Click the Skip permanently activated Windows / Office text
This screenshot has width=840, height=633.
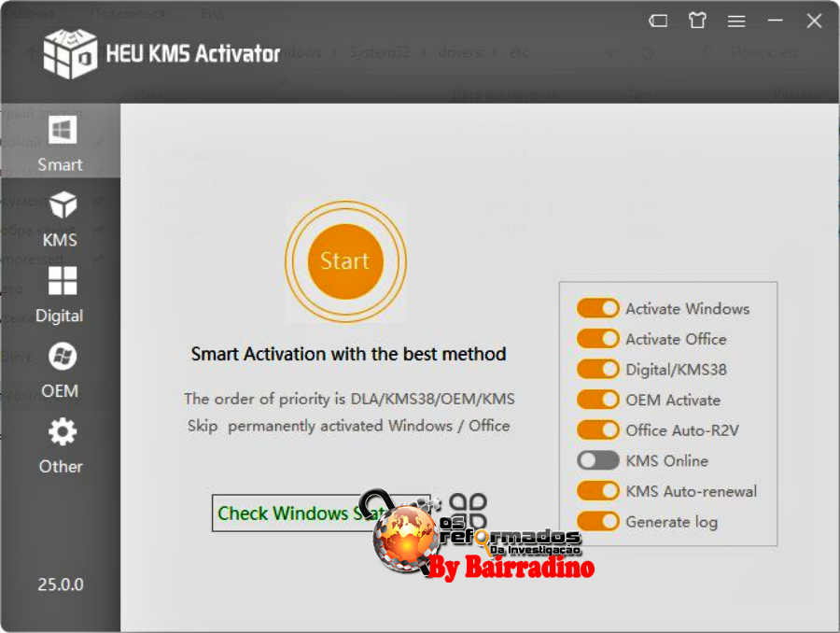349,426
